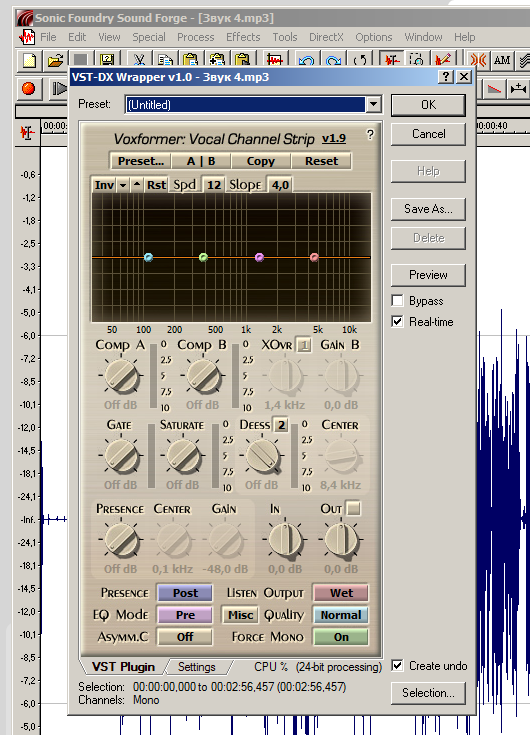This screenshot has width=530, height=735.
Task: Switch Output Wet button
Action: click(x=341, y=593)
